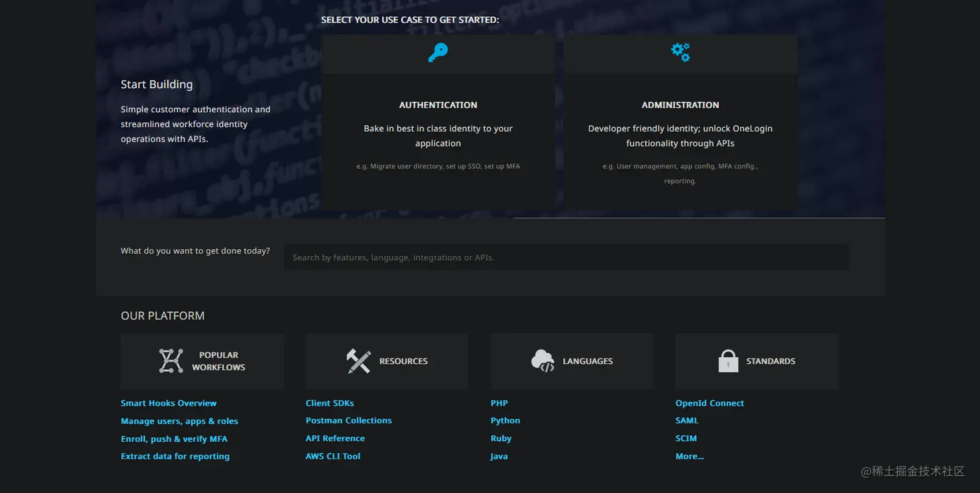Open the API Reference link
The image size is (980, 493).
point(335,439)
